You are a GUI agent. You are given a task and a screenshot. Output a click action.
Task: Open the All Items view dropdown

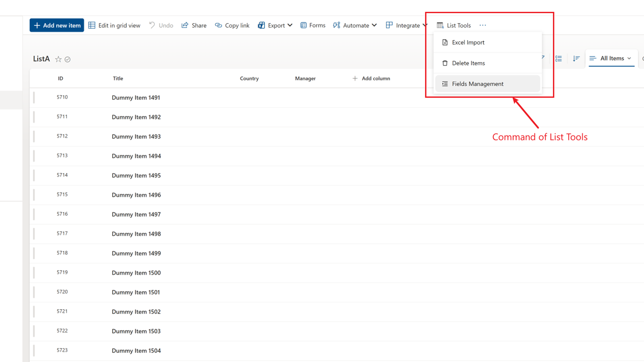pyautogui.click(x=611, y=58)
